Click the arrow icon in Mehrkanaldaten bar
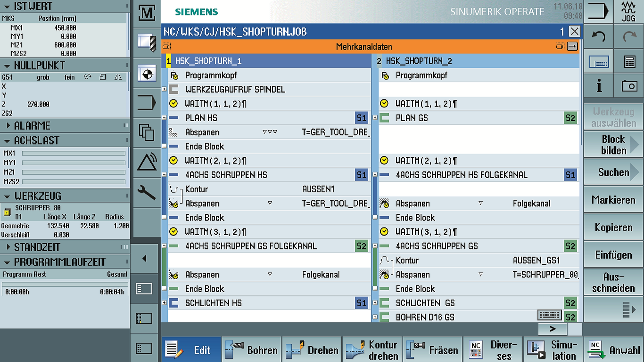 (x=572, y=47)
